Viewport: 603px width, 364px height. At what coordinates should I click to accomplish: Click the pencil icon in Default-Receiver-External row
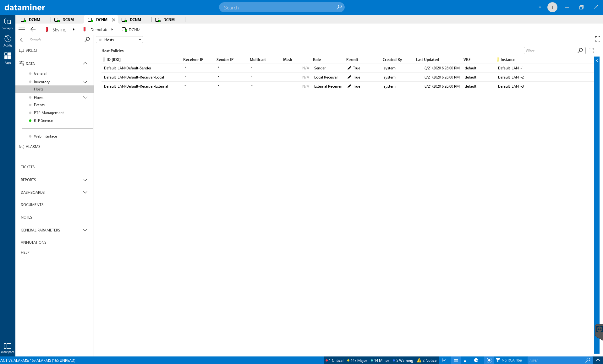pos(349,86)
